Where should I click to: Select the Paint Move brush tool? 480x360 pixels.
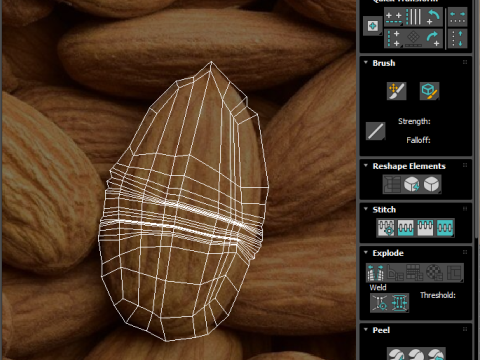click(396, 91)
